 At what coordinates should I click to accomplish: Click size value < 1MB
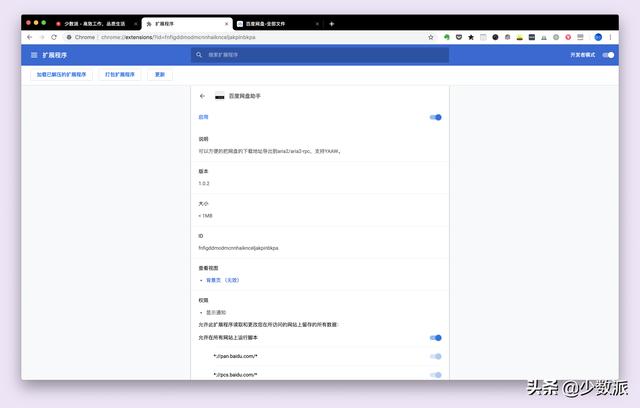pyautogui.click(x=205, y=216)
